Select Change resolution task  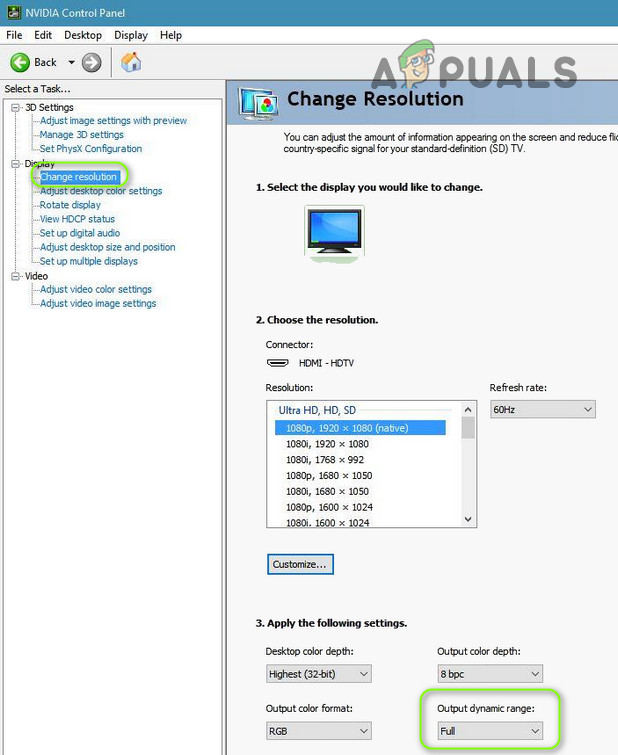click(79, 177)
